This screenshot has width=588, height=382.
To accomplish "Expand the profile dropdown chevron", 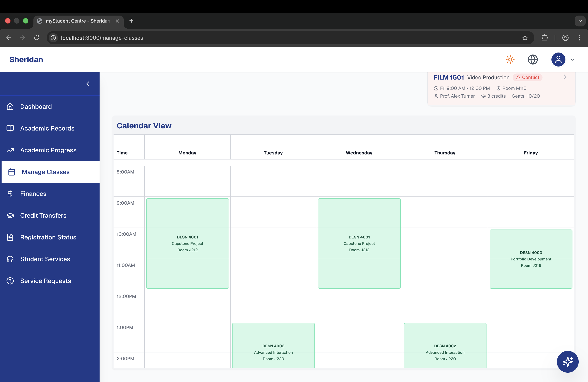I will [572, 60].
